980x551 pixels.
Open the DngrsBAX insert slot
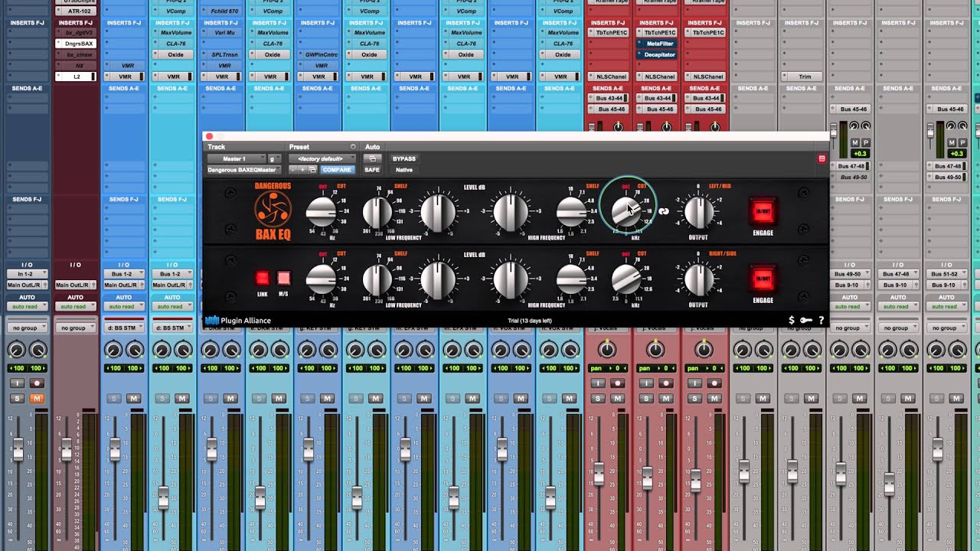(x=75, y=44)
